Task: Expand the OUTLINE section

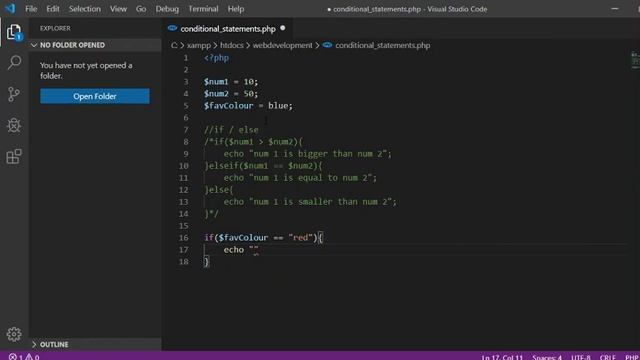Action: [95, 344]
